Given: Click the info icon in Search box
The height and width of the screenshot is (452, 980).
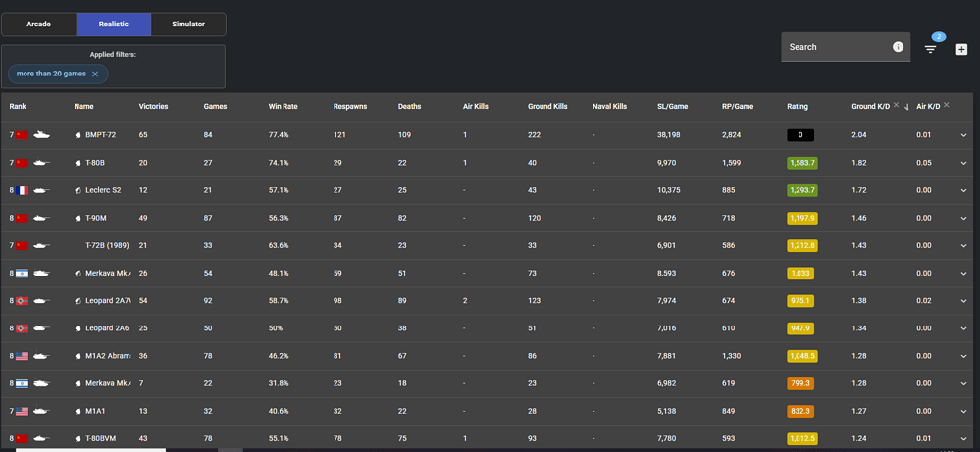Looking at the screenshot, I should [898, 47].
